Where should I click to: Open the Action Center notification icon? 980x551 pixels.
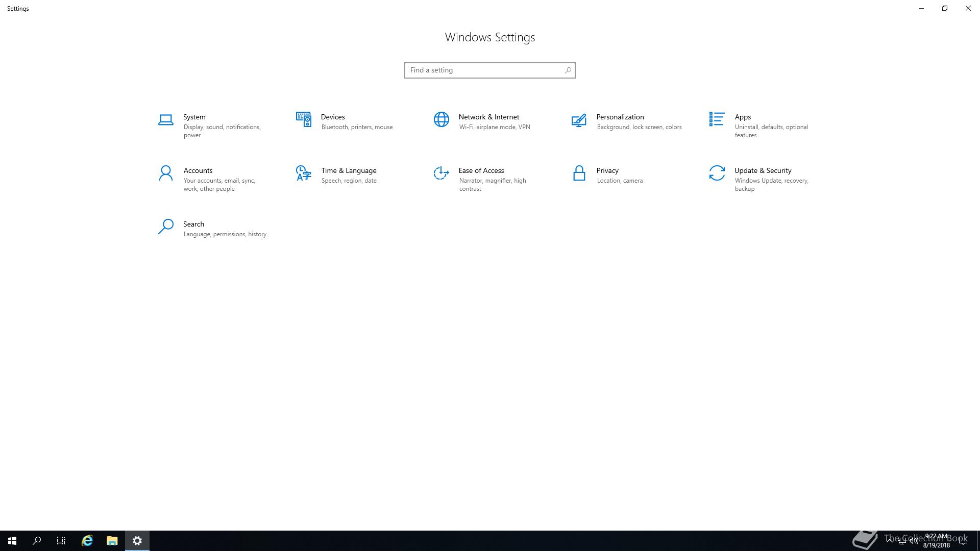963,541
